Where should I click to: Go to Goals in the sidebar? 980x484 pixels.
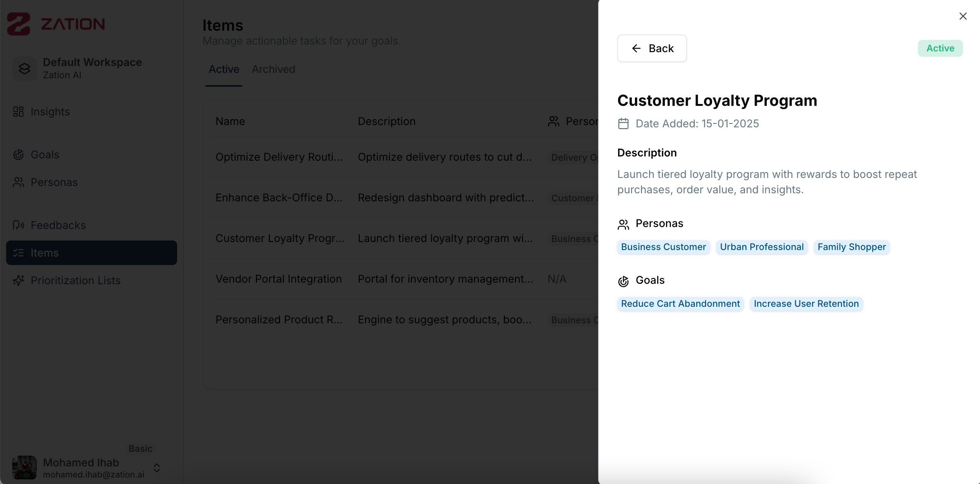pyautogui.click(x=92, y=155)
